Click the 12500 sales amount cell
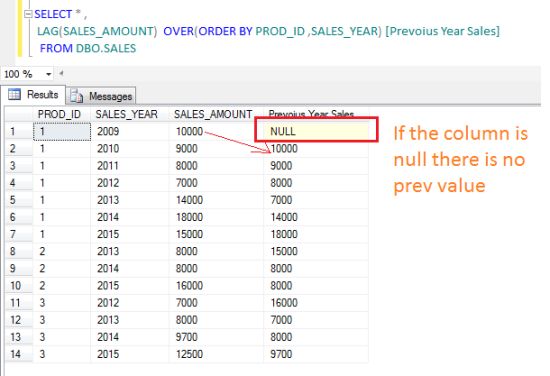 (216, 354)
